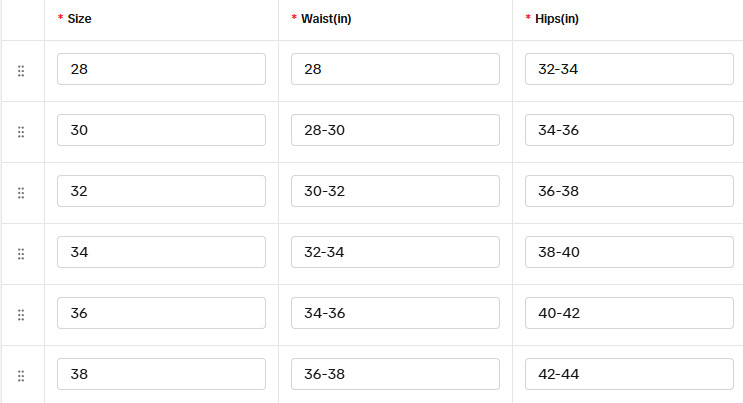Viewport: 743px width, 403px height.
Task: Focus the Size field containing 28
Action: (161, 69)
